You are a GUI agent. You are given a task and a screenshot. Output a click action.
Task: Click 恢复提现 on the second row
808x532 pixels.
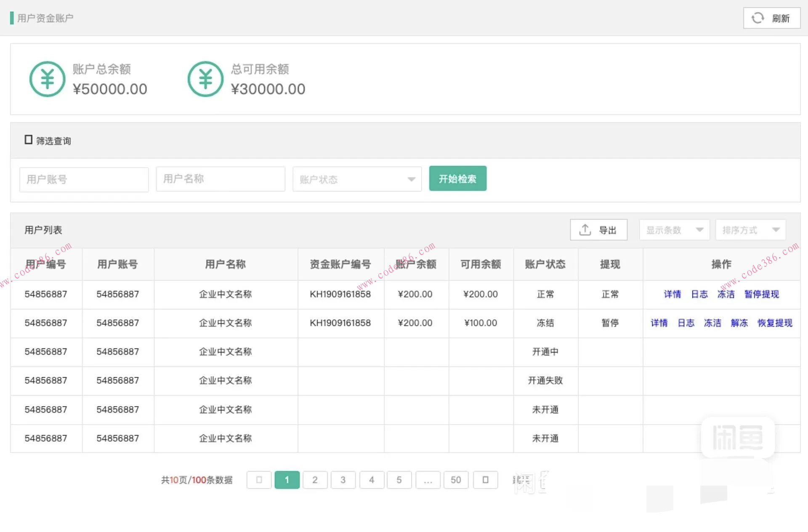click(x=774, y=323)
